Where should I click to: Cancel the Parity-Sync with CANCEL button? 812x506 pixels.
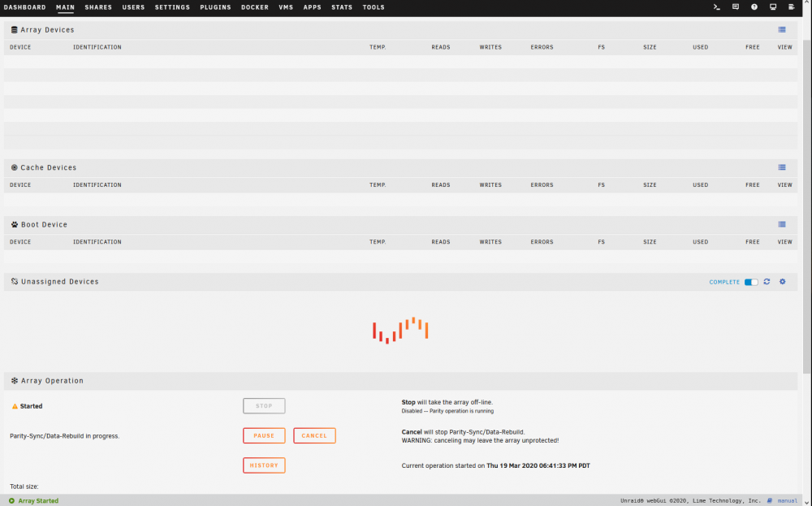click(x=314, y=435)
